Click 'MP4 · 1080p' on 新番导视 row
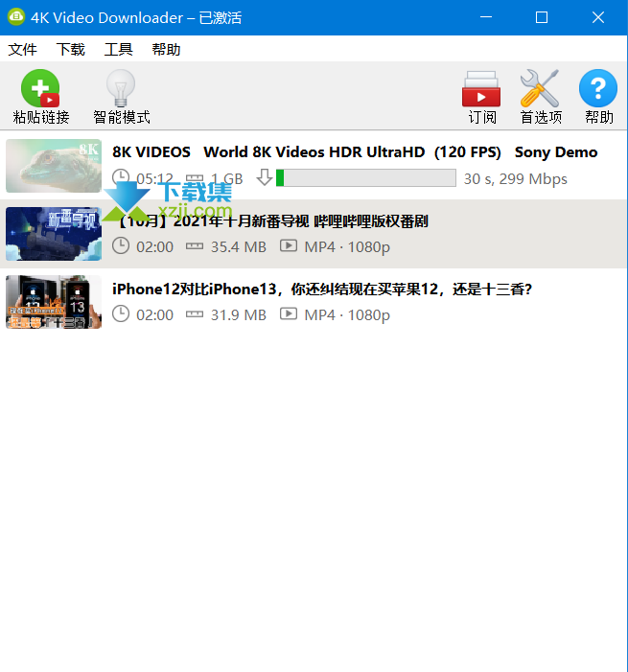The width and height of the screenshot is (628, 672). pyautogui.click(x=347, y=247)
